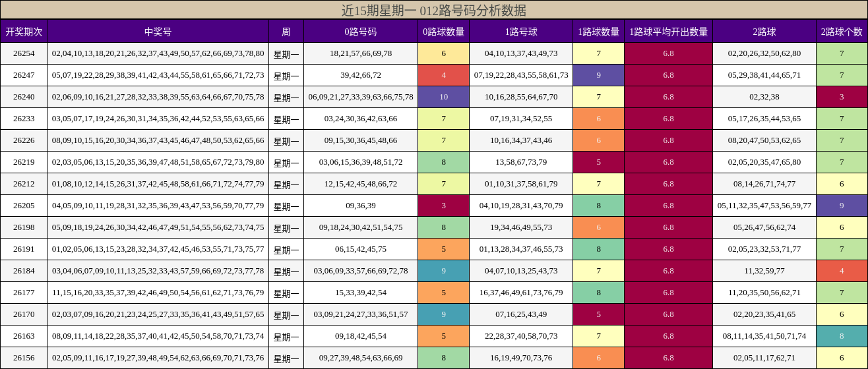Select period number 26254
This screenshot has width=868, height=369.
(x=24, y=53)
